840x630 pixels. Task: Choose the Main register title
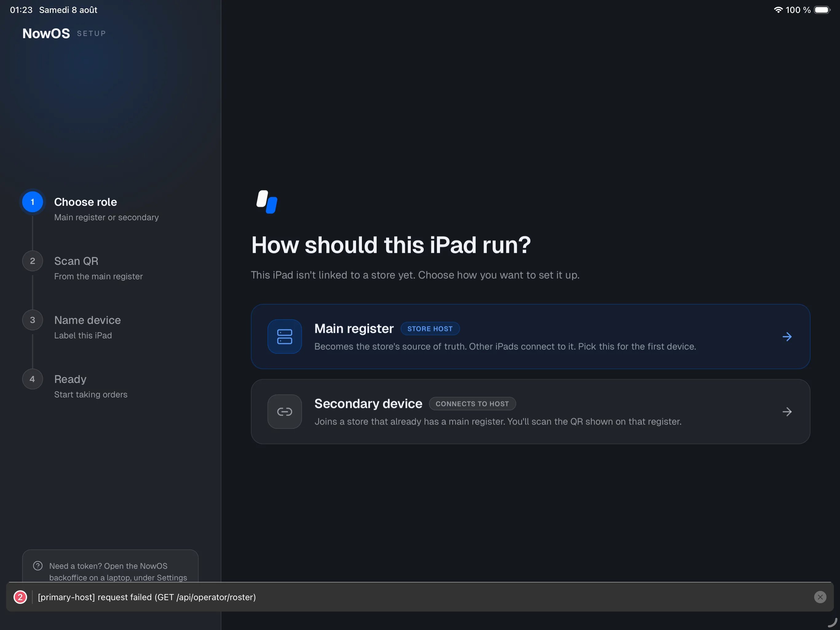(354, 328)
